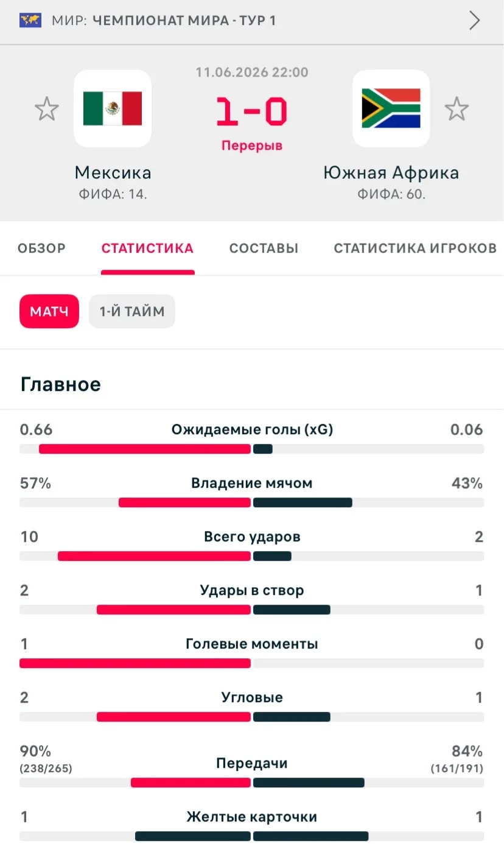Open the league page via the right chevron
Viewport: 504px width, 844px height.
click(475, 21)
